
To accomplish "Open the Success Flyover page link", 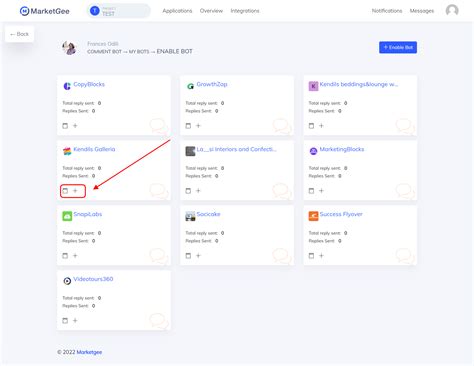I will click(341, 214).
